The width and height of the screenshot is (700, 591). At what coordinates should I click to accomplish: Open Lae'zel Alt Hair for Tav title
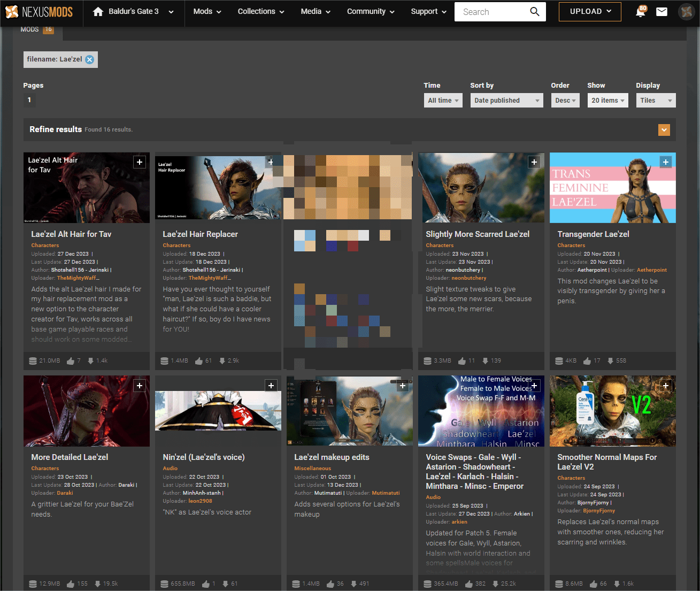coord(71,234)
